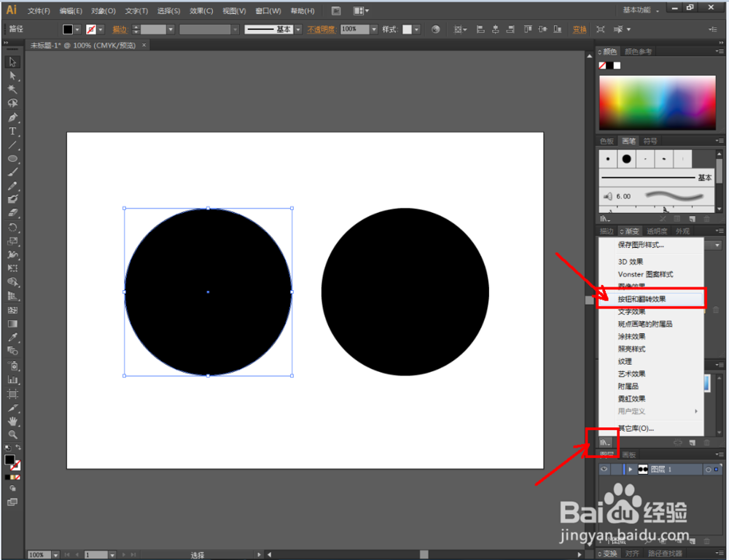Select the Line Segment tool

tap(12, 144)
